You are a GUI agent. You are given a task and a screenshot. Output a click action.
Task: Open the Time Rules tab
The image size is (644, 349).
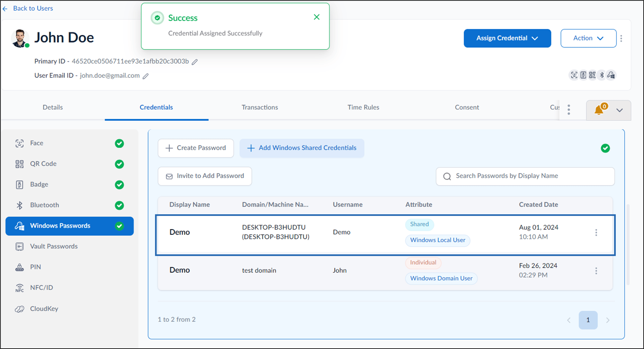(363, 107)
